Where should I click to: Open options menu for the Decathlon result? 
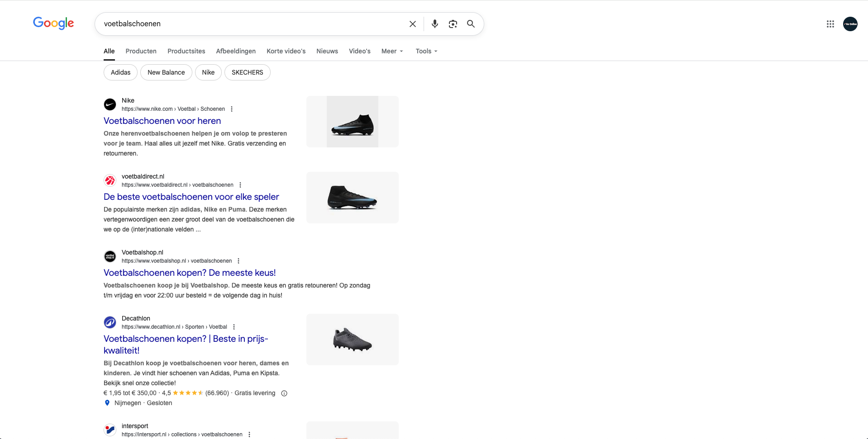click(234, 327)
